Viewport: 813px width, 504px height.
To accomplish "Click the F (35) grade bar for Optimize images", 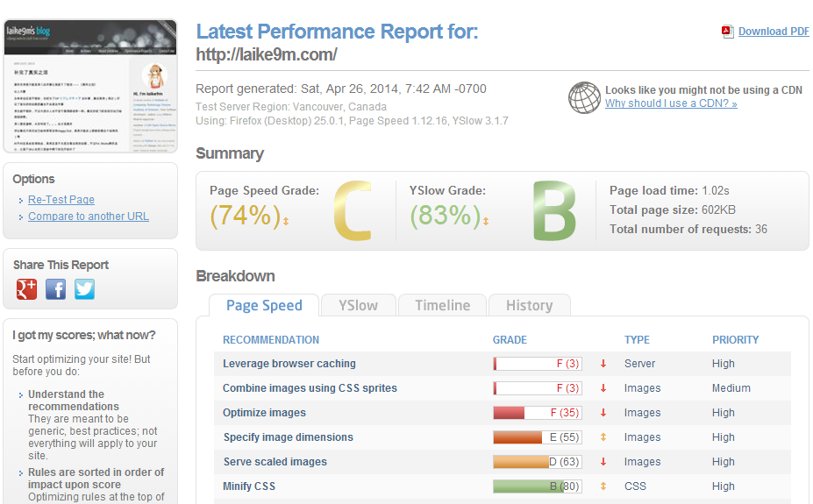I will tap(537, 413).
